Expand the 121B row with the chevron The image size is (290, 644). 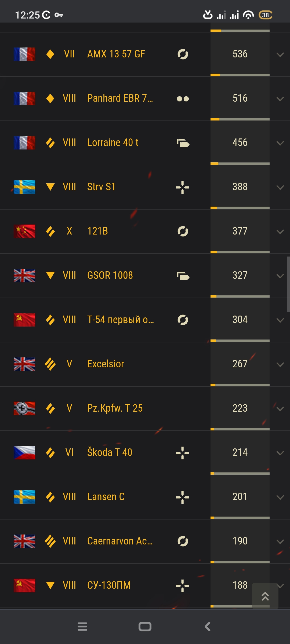280,232
